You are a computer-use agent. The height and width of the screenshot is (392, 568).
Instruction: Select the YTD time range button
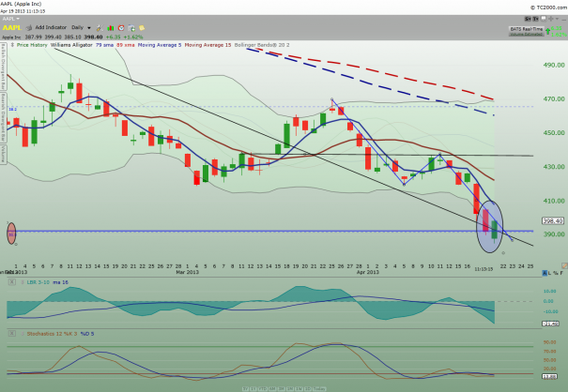[263, 389]
